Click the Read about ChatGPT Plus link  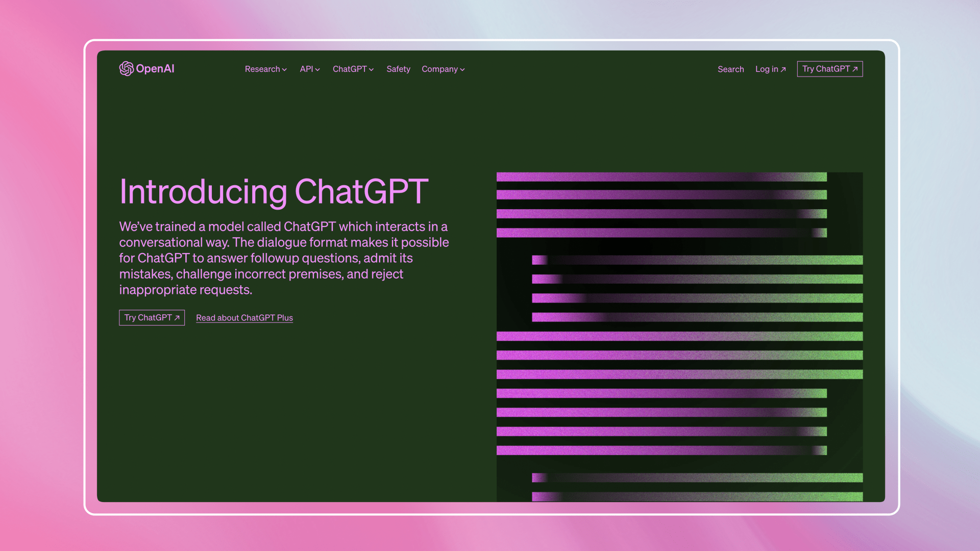(244, 317)
